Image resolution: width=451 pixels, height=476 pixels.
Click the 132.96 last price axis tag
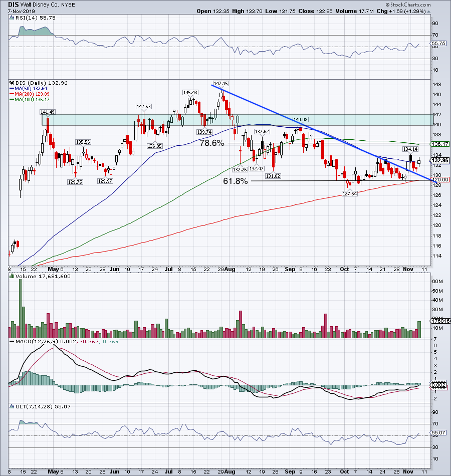pyautogui.click(x=440, y=161)
